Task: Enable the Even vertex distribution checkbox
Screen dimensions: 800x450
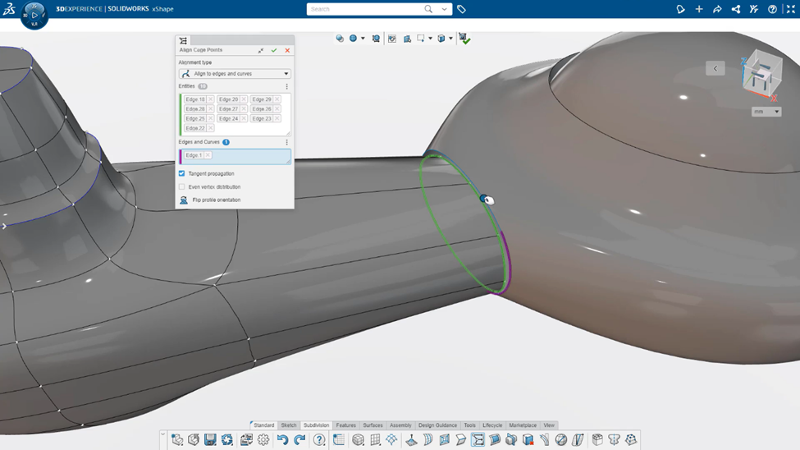Action: coord(182,187)
